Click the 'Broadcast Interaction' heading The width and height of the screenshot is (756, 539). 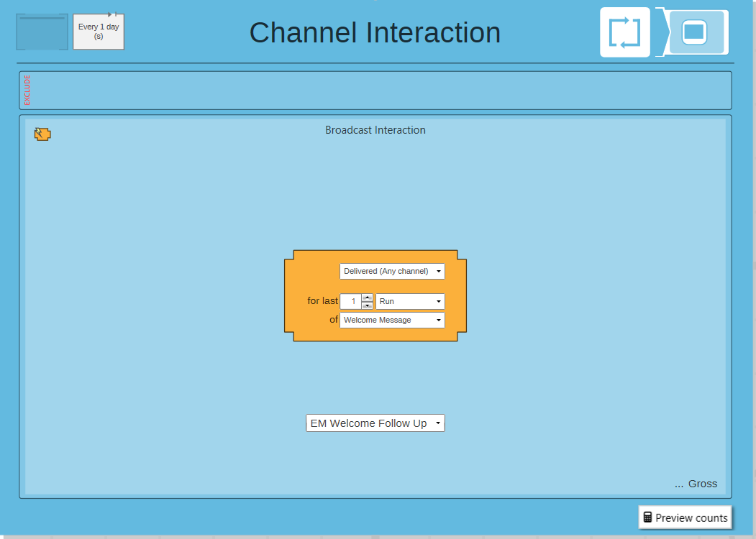tap(375, 130)
